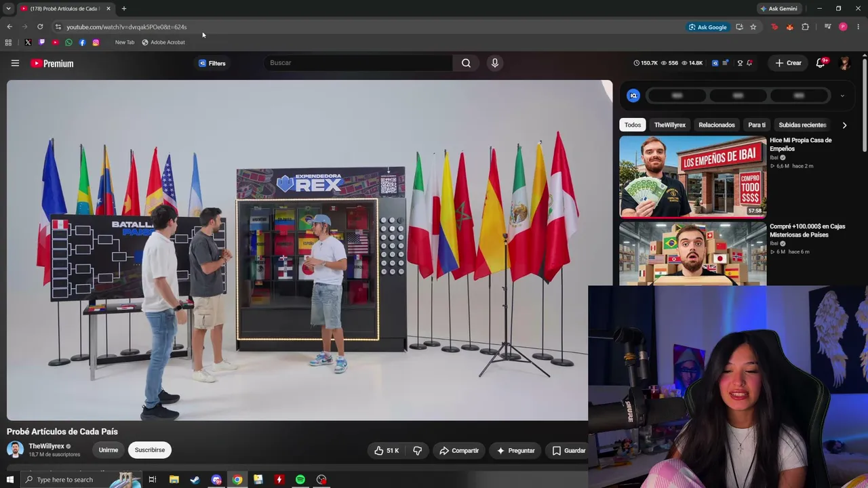Bookmark this page with the star
The image size is (868, 488).
coord(753,27)
